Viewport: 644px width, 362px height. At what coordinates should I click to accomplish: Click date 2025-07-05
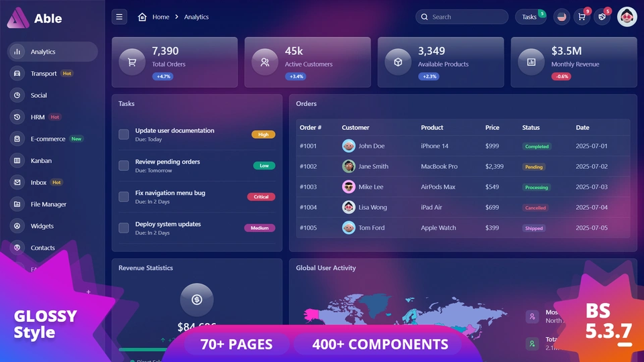click(x=592, y=228)
